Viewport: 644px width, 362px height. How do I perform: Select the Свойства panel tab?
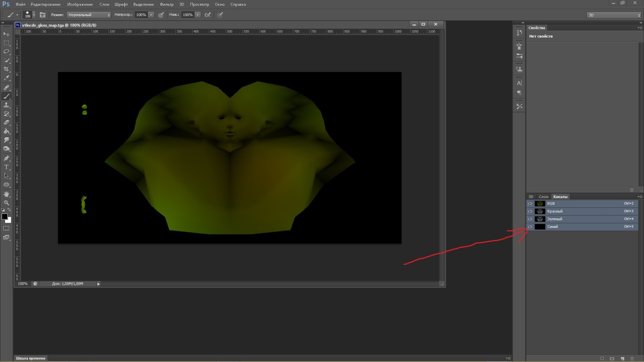point(536,28)
